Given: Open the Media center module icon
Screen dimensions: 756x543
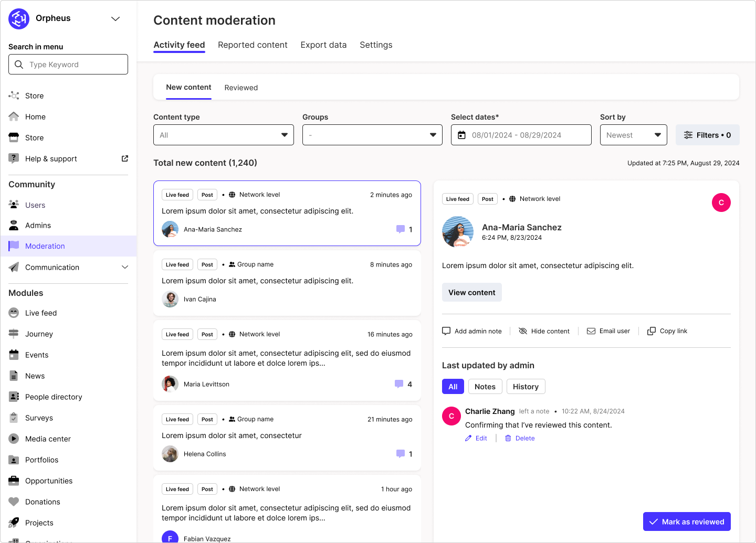Looking at the screenshot, I should pyautogui.click(x=13, y=439).
